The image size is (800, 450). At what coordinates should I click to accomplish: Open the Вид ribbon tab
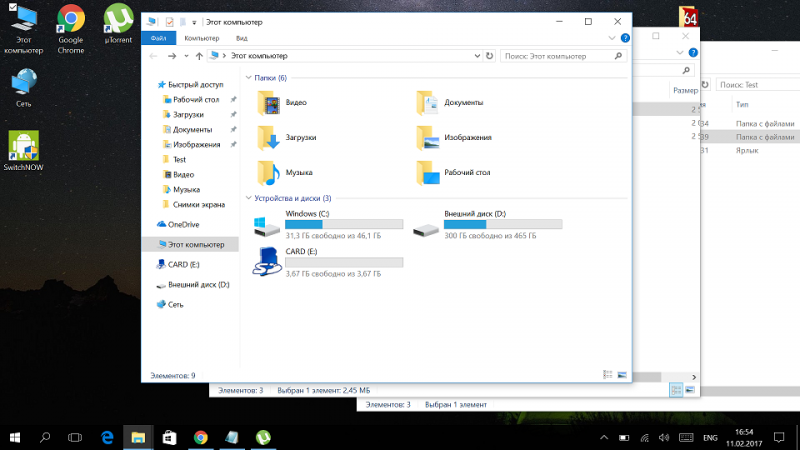[241, 38]
